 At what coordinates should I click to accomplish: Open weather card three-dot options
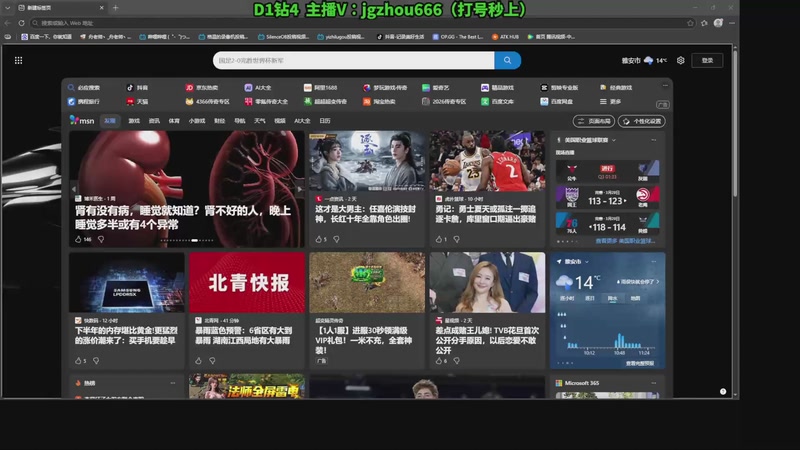pos(654,261)
